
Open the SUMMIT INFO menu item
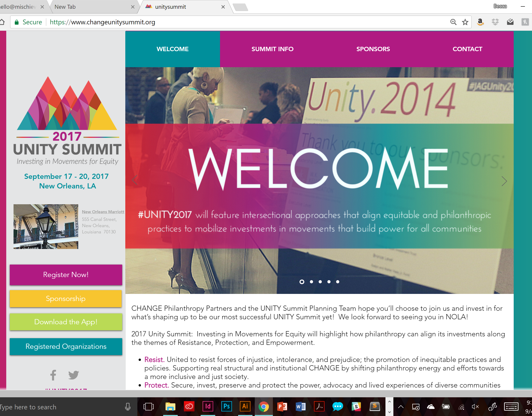click(272, 49)
